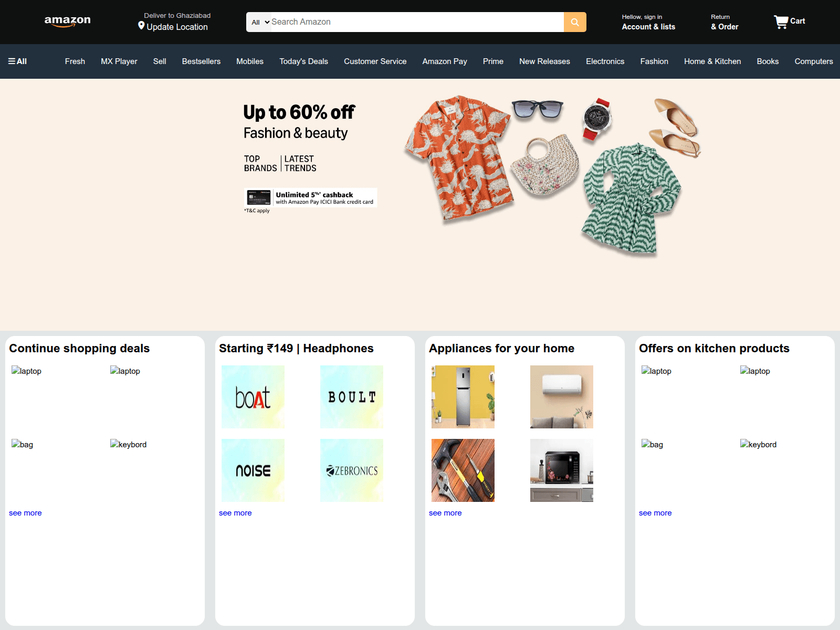The height and width of the screenshot is (630, 840).
Task: Open Electronics nav item
Action: coord(605,61)
